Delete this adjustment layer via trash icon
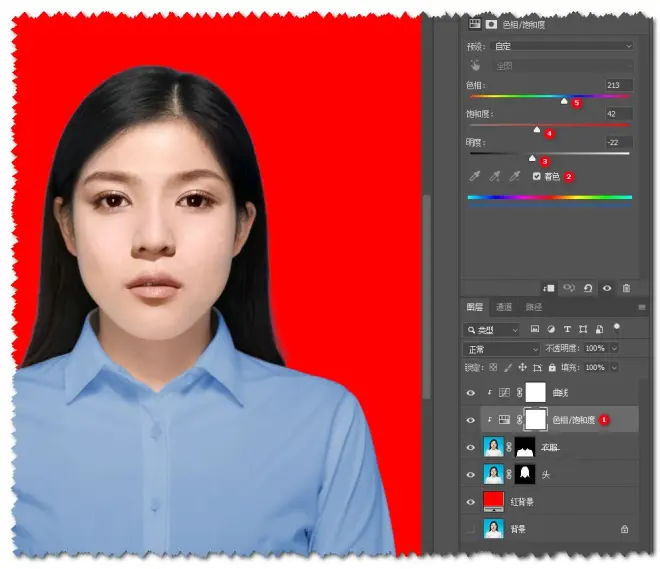Viewport: 660px width, 569px height. click(626, 288)
